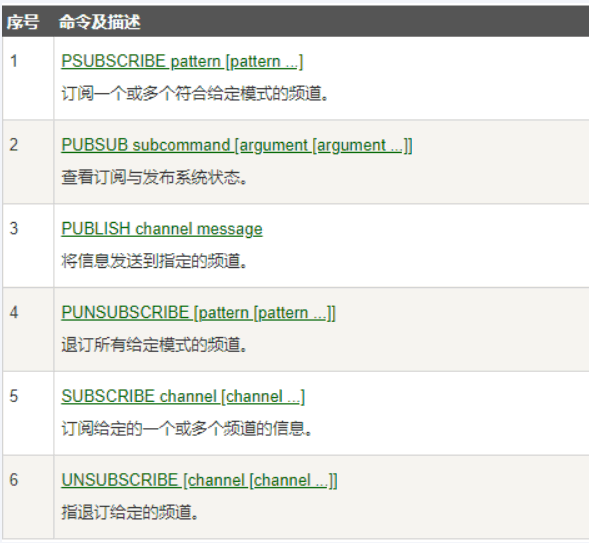Click description 查看订阅与发布系统状态
Screen dimensions: 589x543
point(154,177)
